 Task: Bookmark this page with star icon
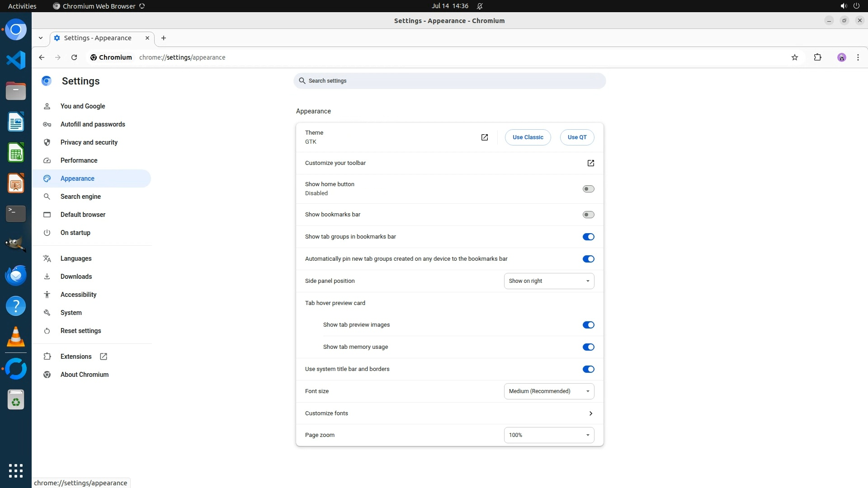click(x=795, y=57)
